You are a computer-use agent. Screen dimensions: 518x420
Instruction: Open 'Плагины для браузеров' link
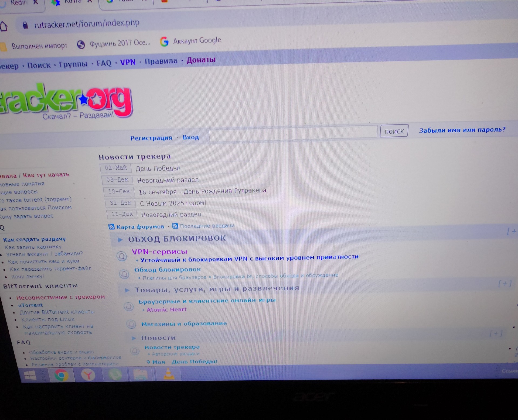(174, 277)
